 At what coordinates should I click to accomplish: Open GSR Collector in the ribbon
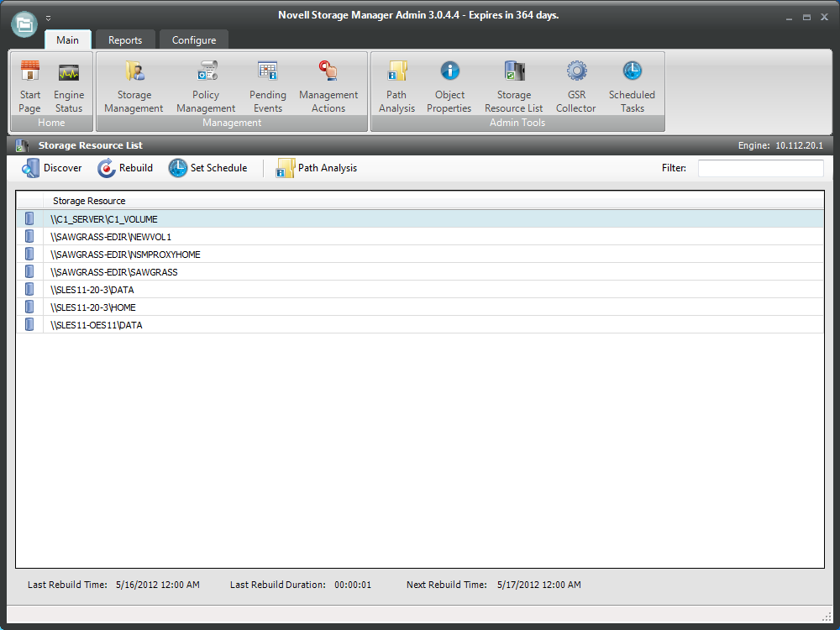(576, 86)
